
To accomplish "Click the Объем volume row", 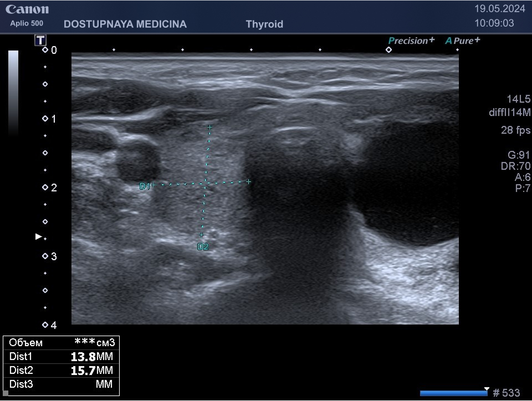I will coord(61,342).
